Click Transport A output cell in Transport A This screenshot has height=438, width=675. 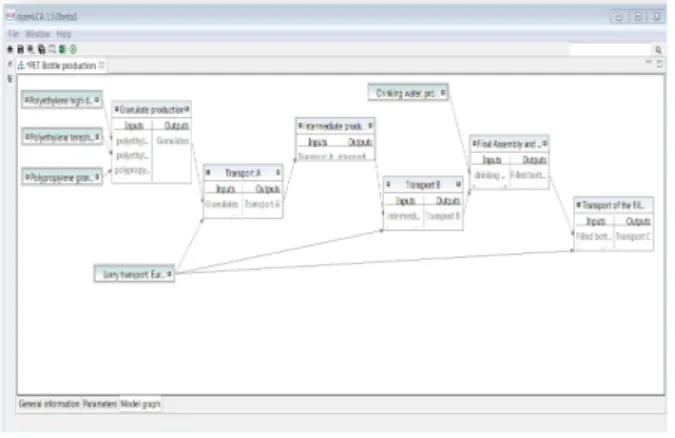[x=262, y=204]
